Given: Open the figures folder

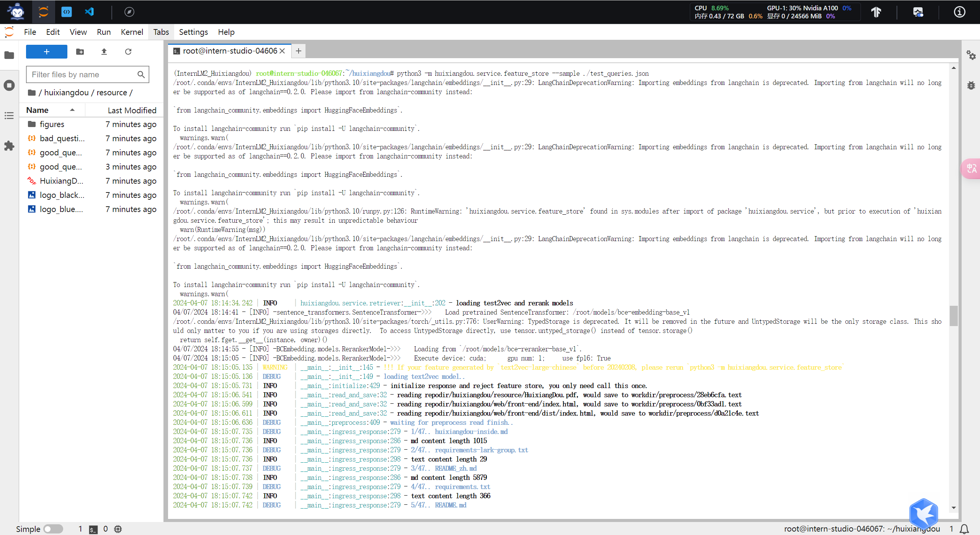Looking at the screenshot, I should click(x=92, y=124).
